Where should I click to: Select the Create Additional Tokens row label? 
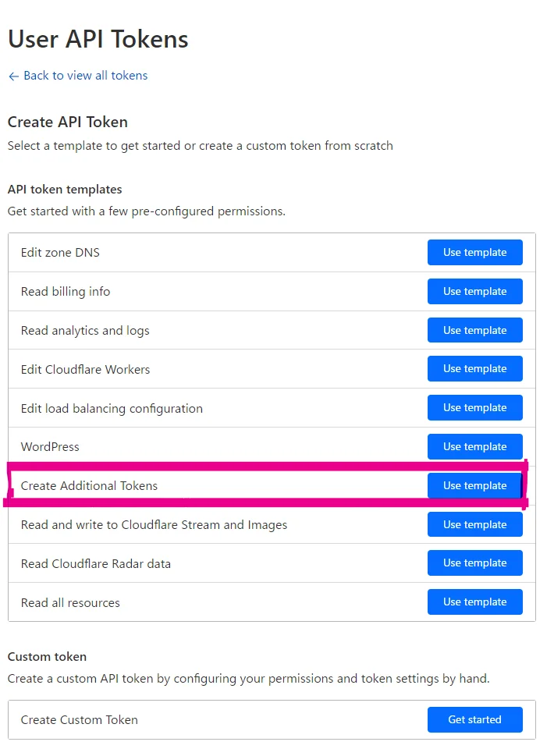coord(89,485)
